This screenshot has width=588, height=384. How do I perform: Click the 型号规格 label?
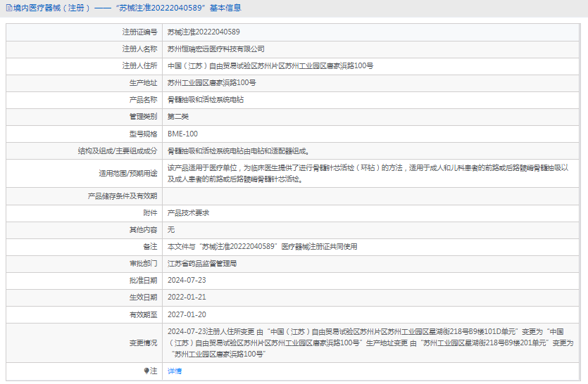tap(143, 134)
